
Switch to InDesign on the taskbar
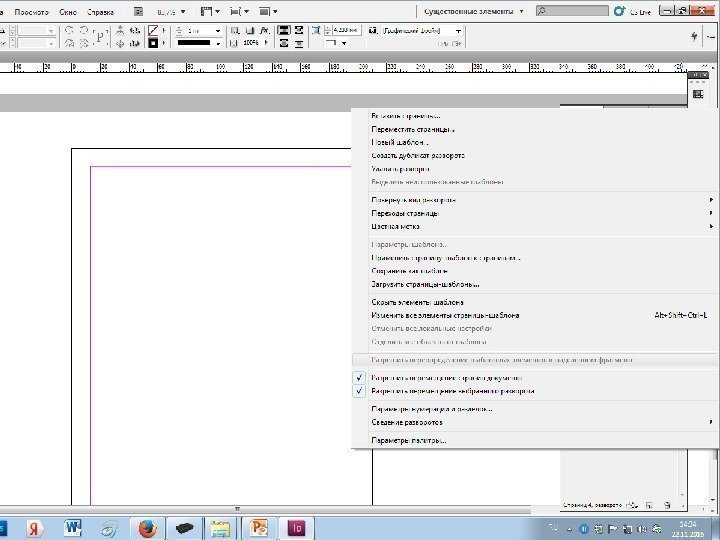pos(297,528)
